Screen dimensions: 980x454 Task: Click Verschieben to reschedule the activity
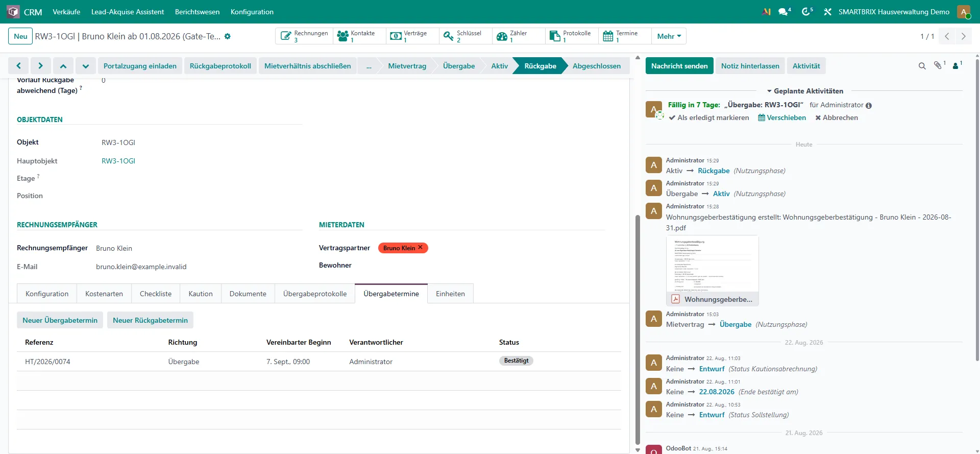point(782,117)
